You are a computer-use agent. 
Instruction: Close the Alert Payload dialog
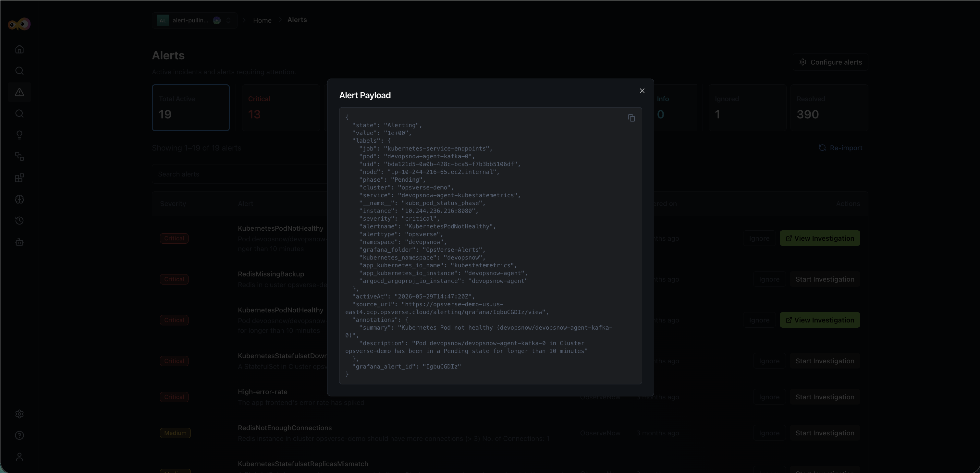click(642, 91)
